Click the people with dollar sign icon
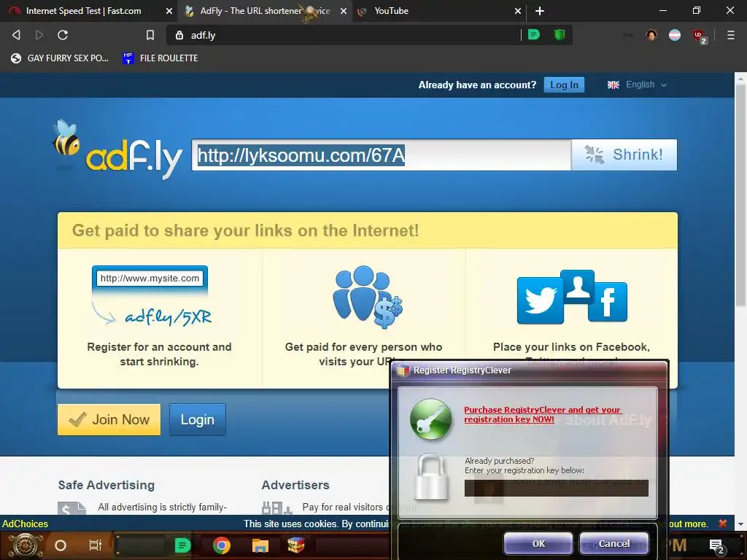The image size is (747, 560). click(368, 297)
